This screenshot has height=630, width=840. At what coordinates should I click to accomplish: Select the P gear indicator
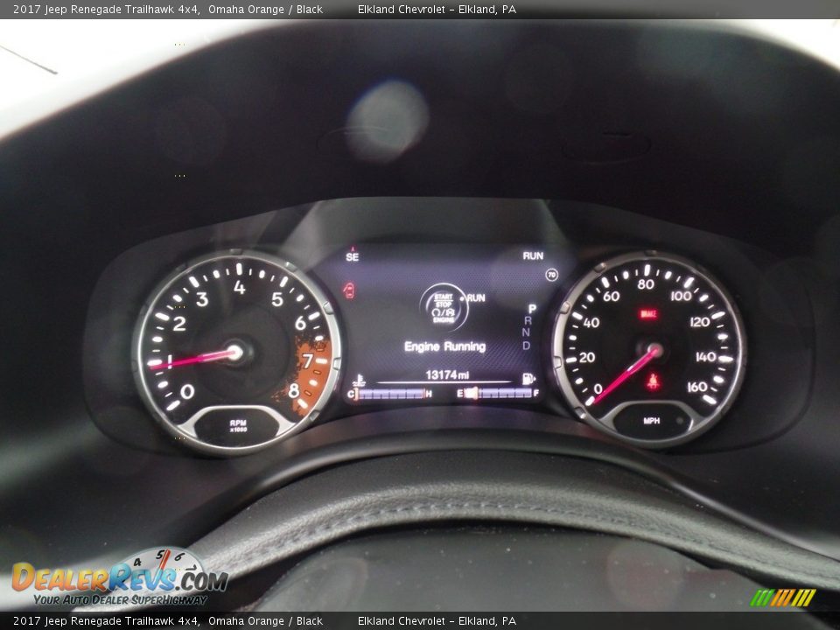point(531,309)
